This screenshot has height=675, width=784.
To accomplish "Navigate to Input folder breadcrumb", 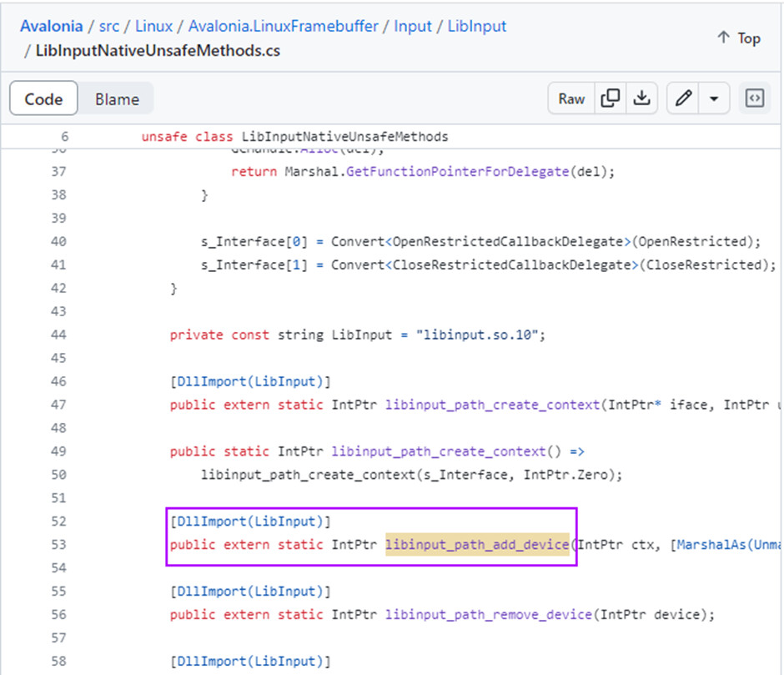I will click(413, 26).
